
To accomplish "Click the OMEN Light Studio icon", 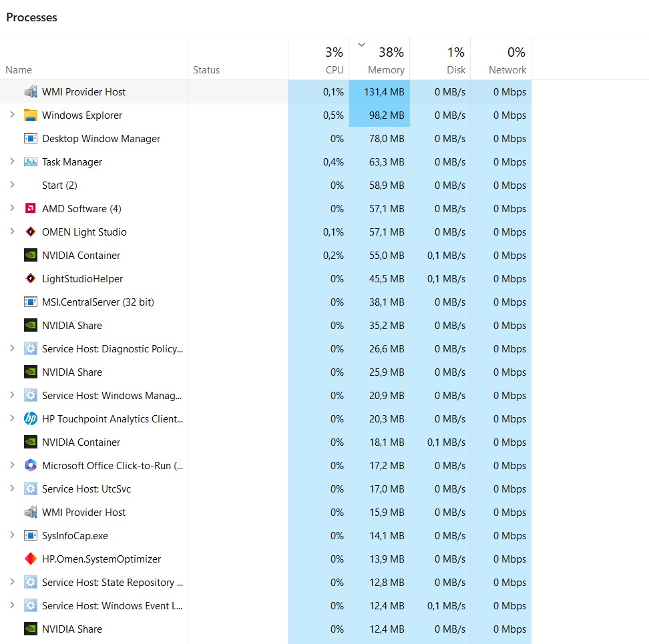I will coord(30,232).
